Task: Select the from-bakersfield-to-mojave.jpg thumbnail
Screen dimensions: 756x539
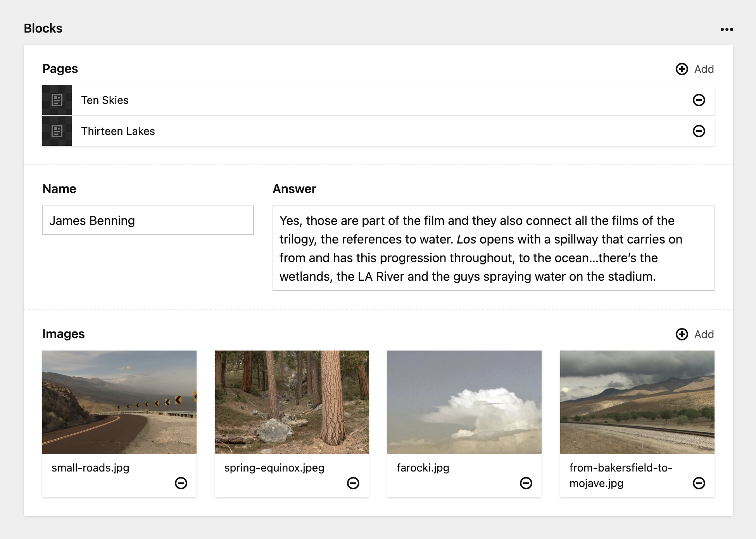Action: pyautogui.click(x=637, y=402)
